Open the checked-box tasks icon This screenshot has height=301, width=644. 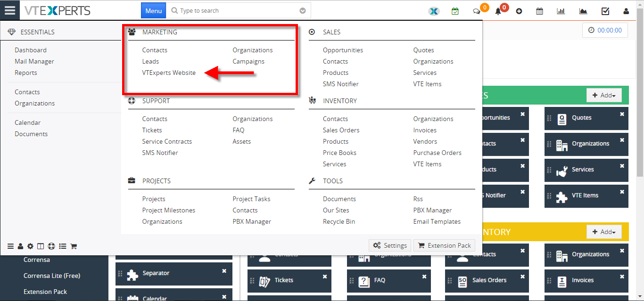(x=605, y=11)
